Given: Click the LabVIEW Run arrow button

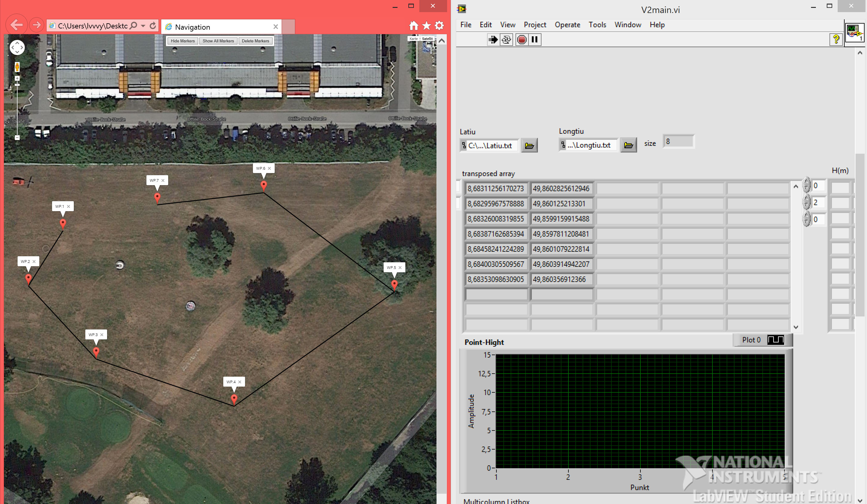Looking at the screenshot, I should click(x=493, y=40).
